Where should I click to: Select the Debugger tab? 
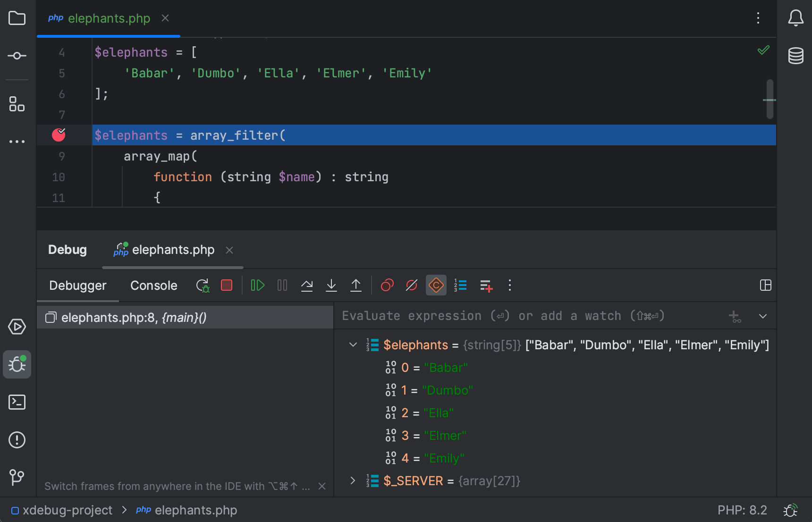78,286
